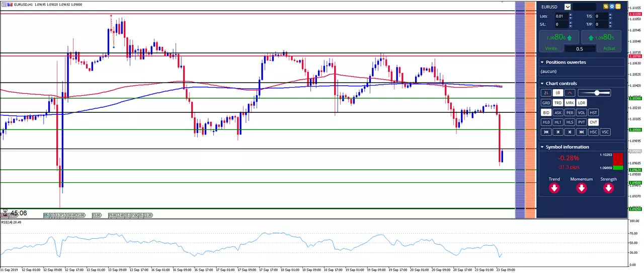
Task: Click the 1.10300 green price label
Action: coord(635,98)
